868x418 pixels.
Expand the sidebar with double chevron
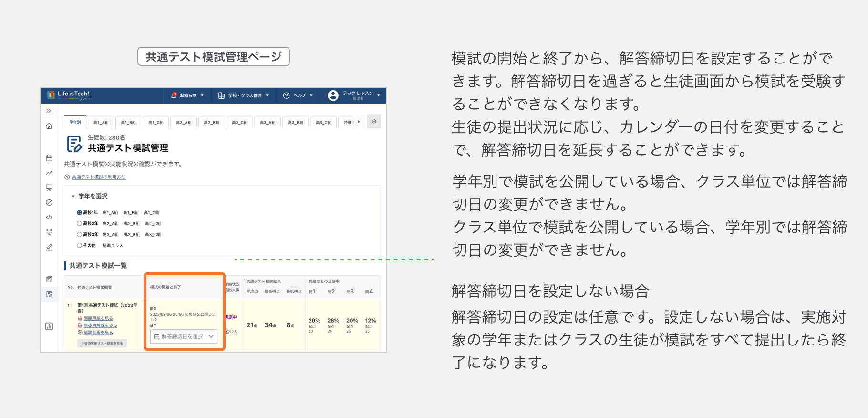pos(49,111)
